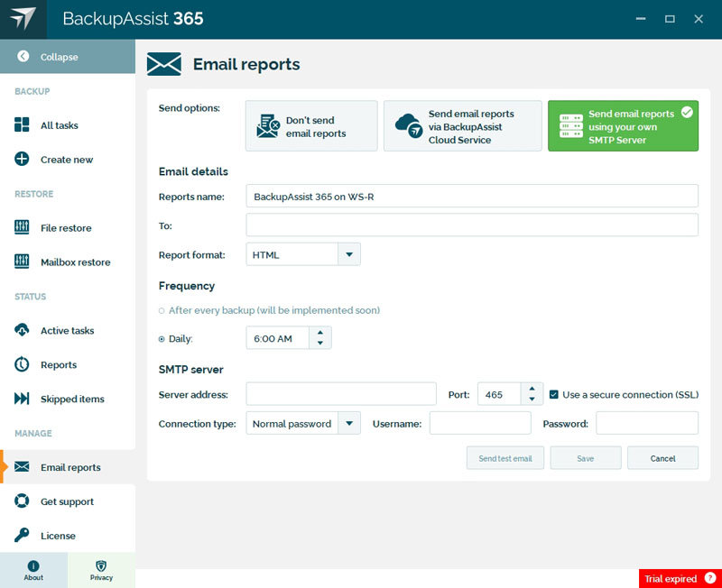Increase the Port number with up arrow
Image resolution: width=722 pixels, height=588 pixels.
[x=532, y=389]
